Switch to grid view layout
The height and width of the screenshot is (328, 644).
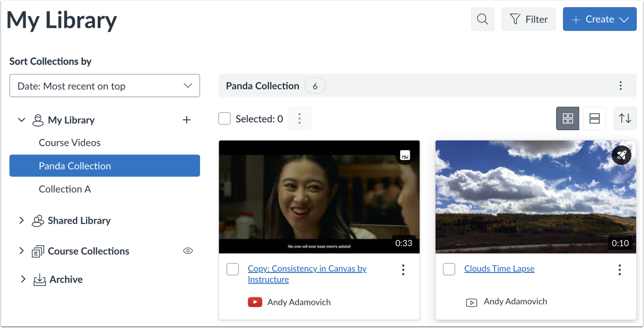point(567,118)
